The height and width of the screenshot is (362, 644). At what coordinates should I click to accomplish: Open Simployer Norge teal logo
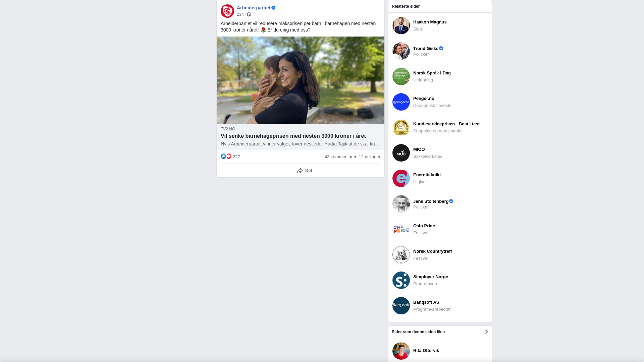click(401, 280)
